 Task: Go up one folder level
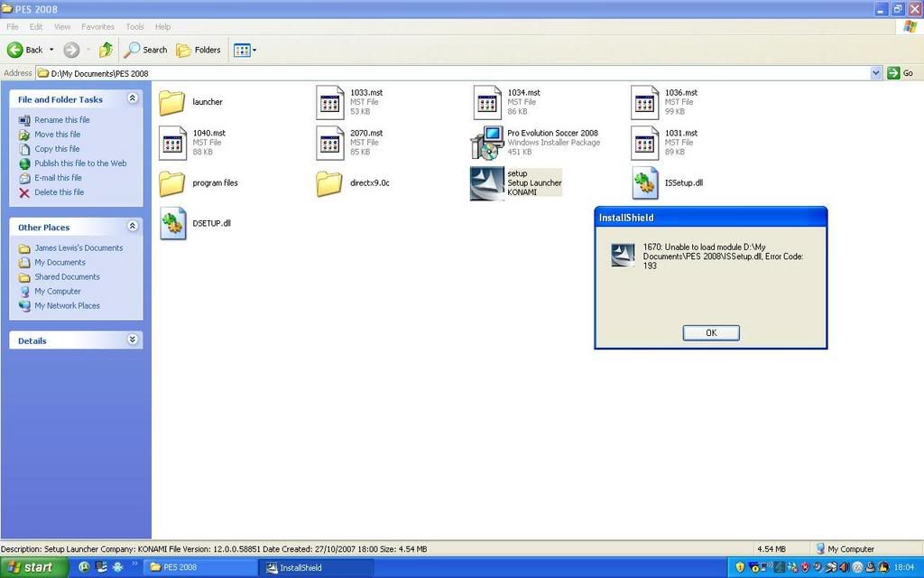[106, 51]
